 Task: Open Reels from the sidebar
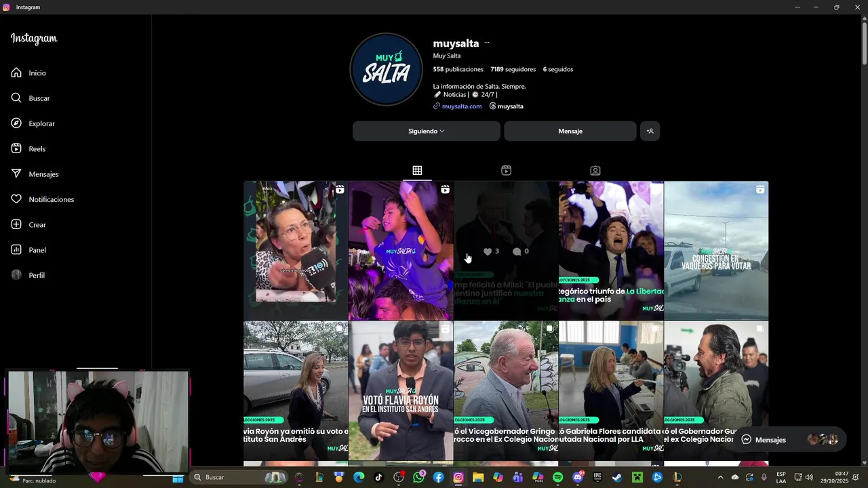click(28, 148)
